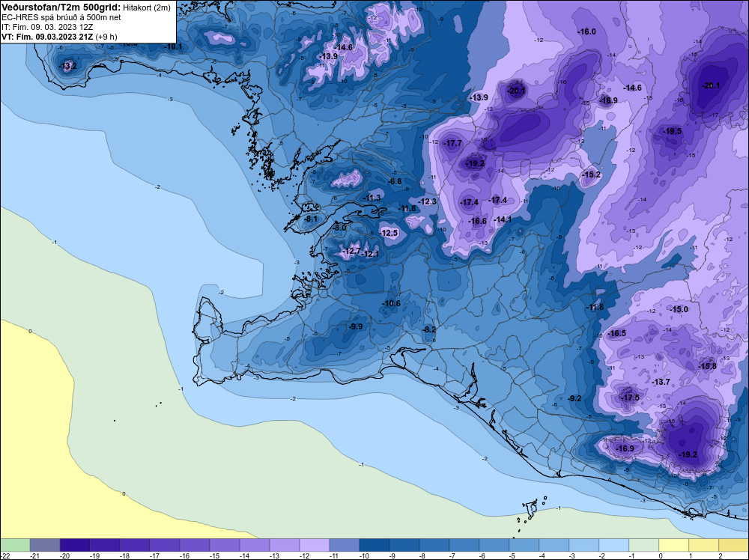Click the -15.0 temperature label

(679, 309)
